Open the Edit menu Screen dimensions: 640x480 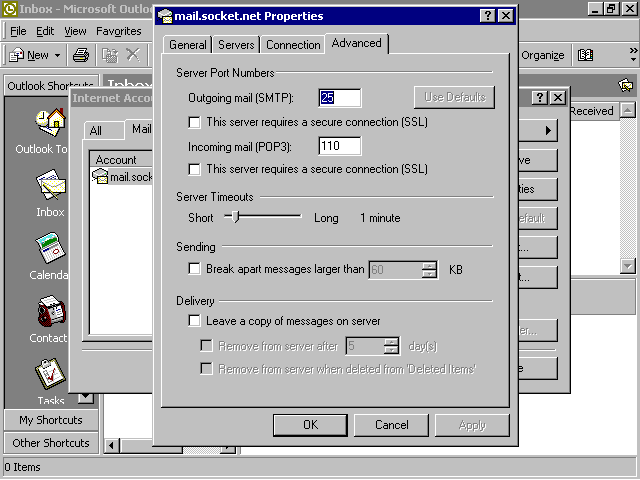45,31
